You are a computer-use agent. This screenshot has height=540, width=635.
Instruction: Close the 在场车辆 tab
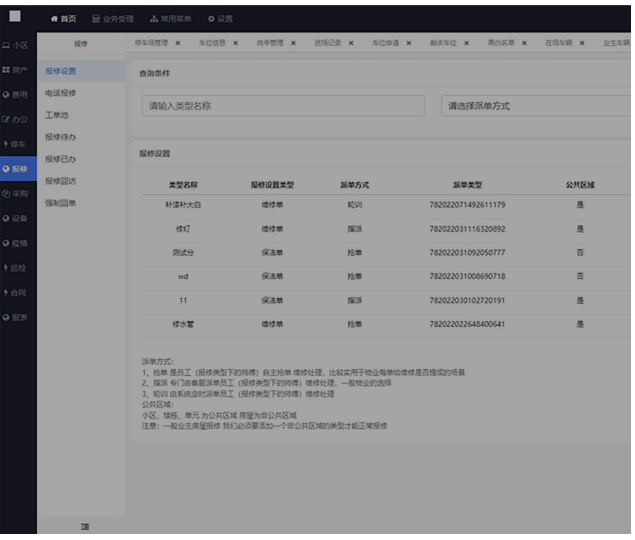(x=582, y=43)
